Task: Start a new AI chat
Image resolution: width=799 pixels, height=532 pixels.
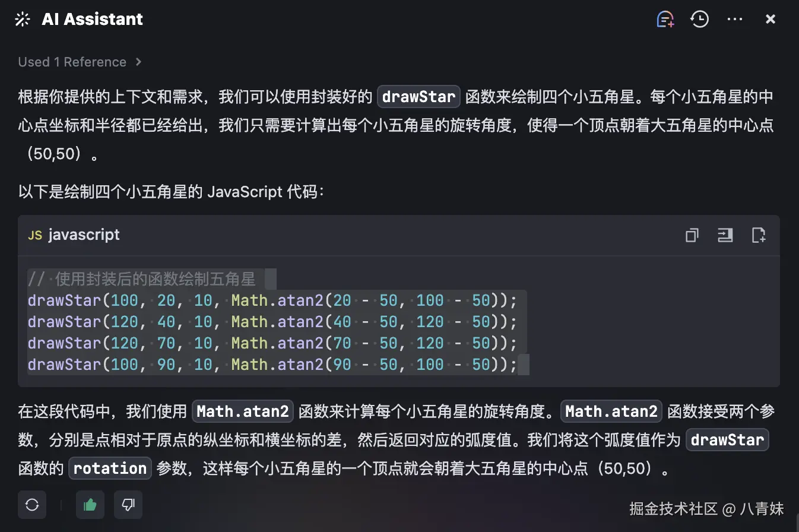Action: pos(665,20)
